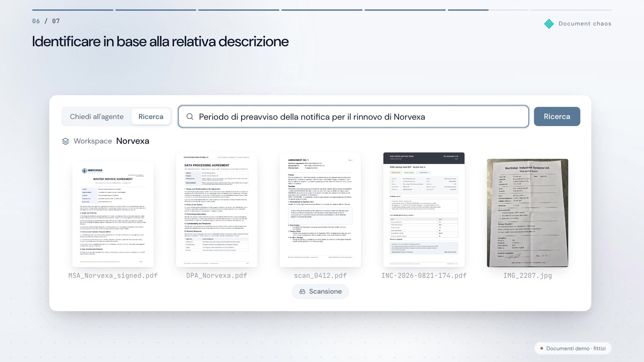The image size is (644, 362).
Task: Click the Norvexa workspace name
Action: click(x=133, y=141)
